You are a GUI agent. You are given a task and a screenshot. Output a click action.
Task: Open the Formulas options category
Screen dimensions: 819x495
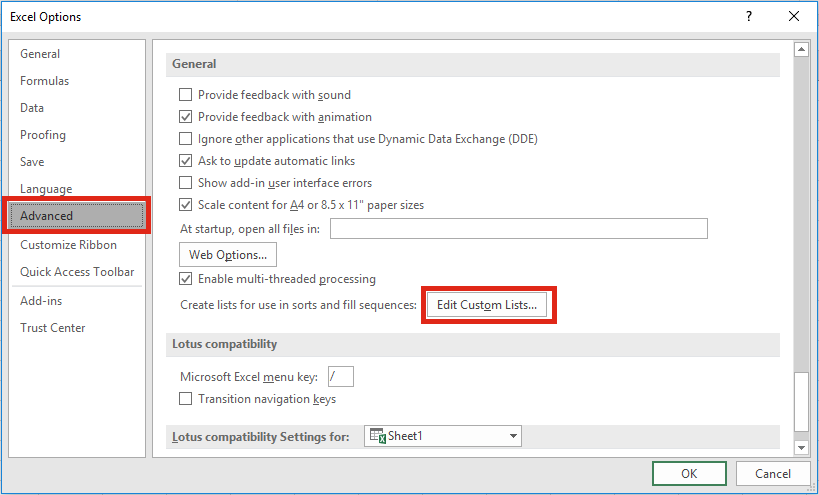click(44, 81)
